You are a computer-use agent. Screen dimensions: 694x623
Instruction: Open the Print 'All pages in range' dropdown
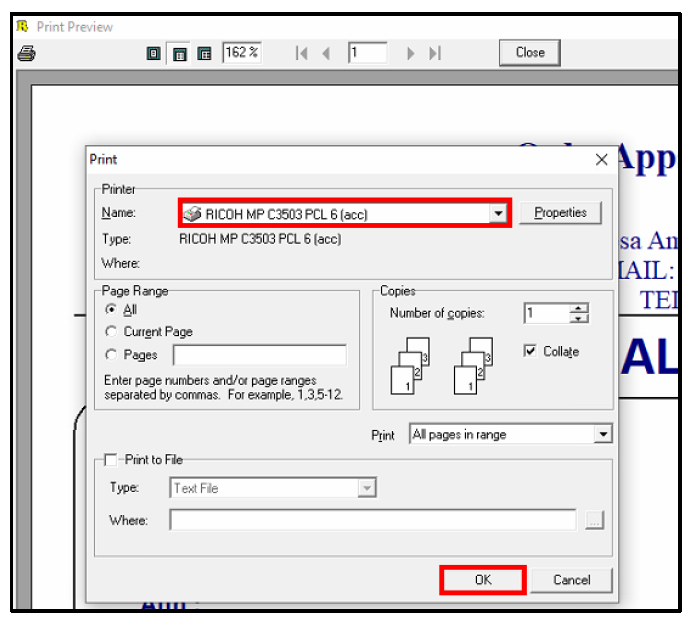tap(603, 434)
